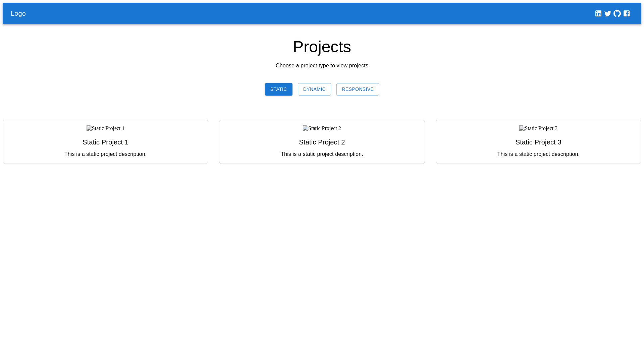Click Static Project 3 image placeholder

coord(538,128)
